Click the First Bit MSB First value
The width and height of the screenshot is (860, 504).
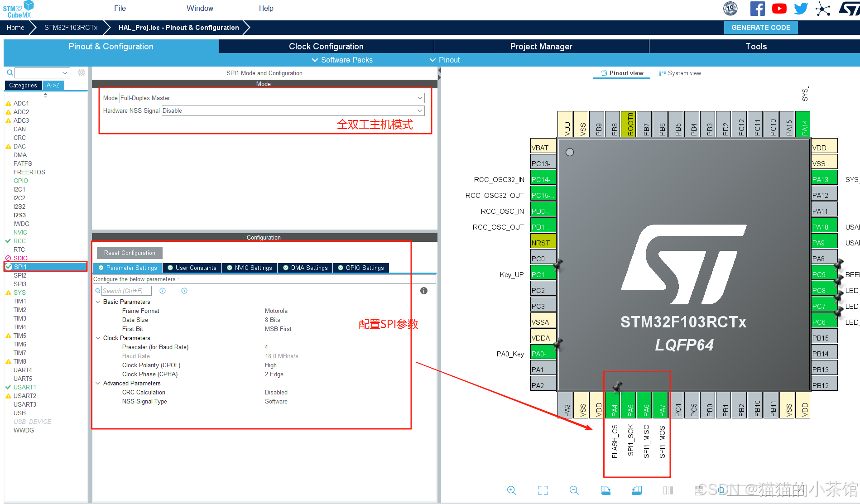[x=278, y=329]
